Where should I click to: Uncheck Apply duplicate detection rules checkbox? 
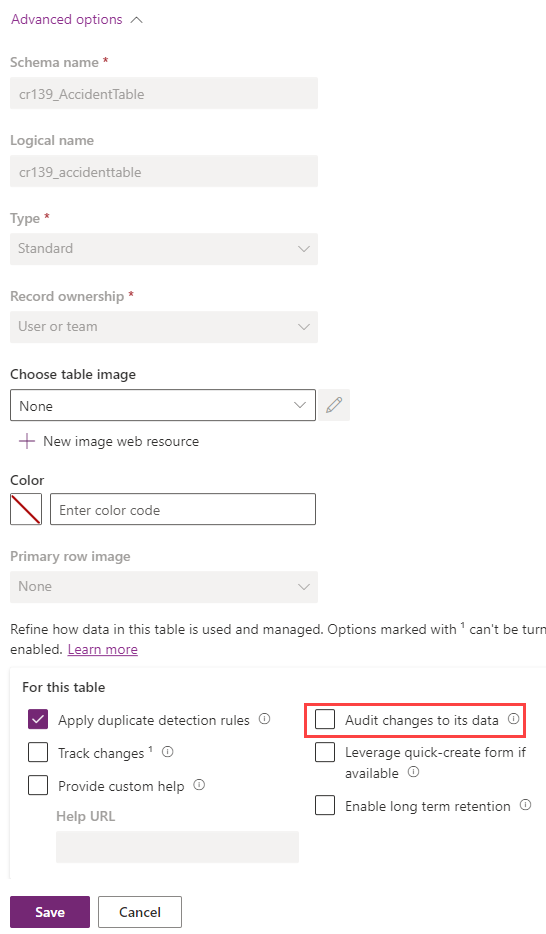38,720
